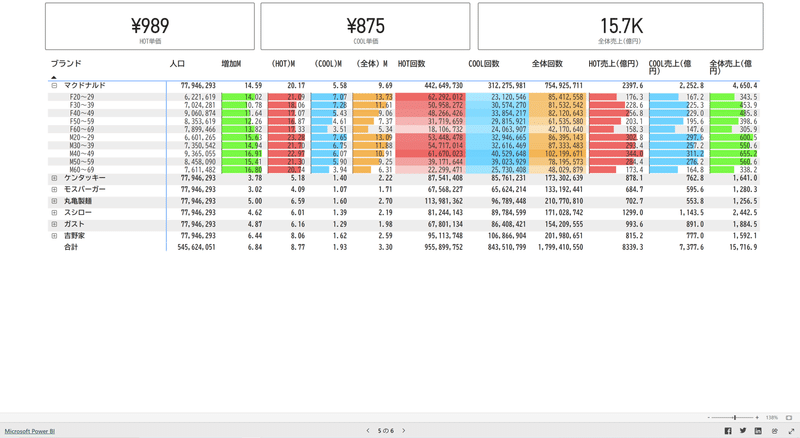The width and height of the screenshot is (800, 438).
Task: Select the F50~59 row label
Action: pos(82,121)
